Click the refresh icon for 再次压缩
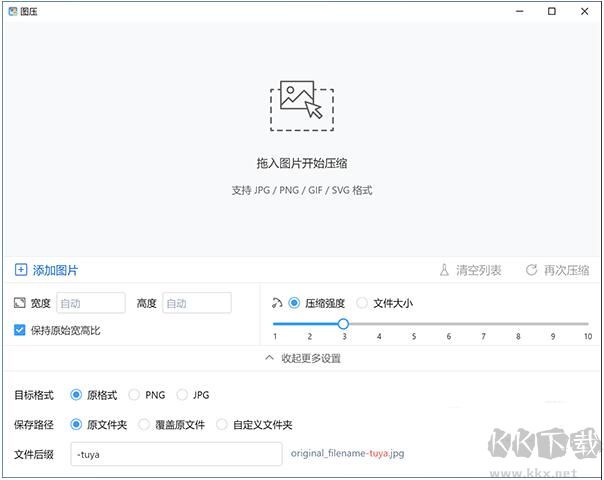604x480 pixels. [531, 270]
